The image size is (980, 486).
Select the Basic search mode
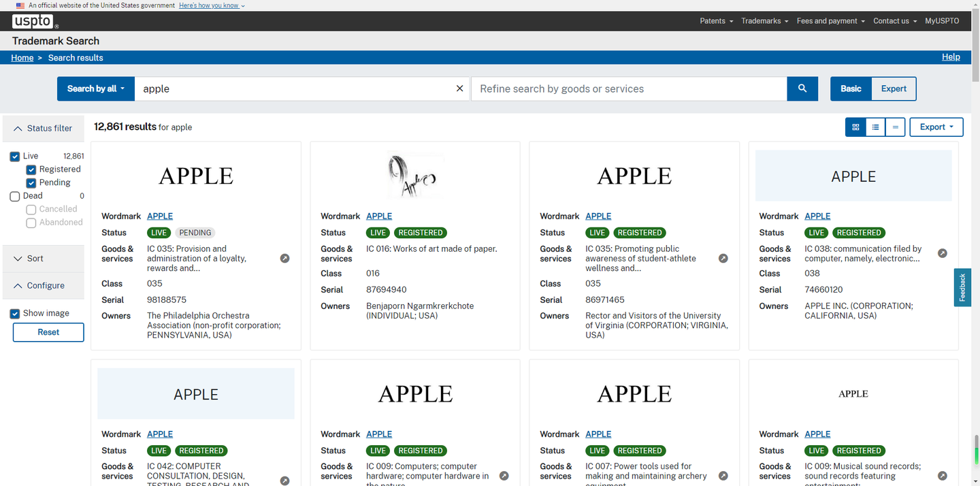tap(851, 88)
